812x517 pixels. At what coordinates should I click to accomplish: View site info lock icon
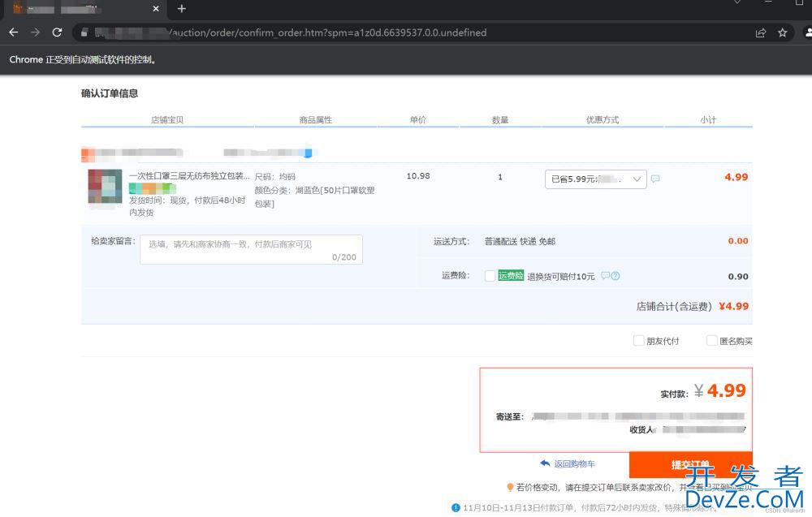[84, 32]
